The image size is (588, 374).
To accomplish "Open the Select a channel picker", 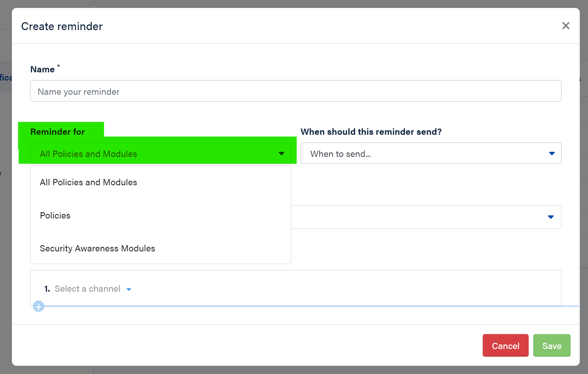I will click(88, 289).
